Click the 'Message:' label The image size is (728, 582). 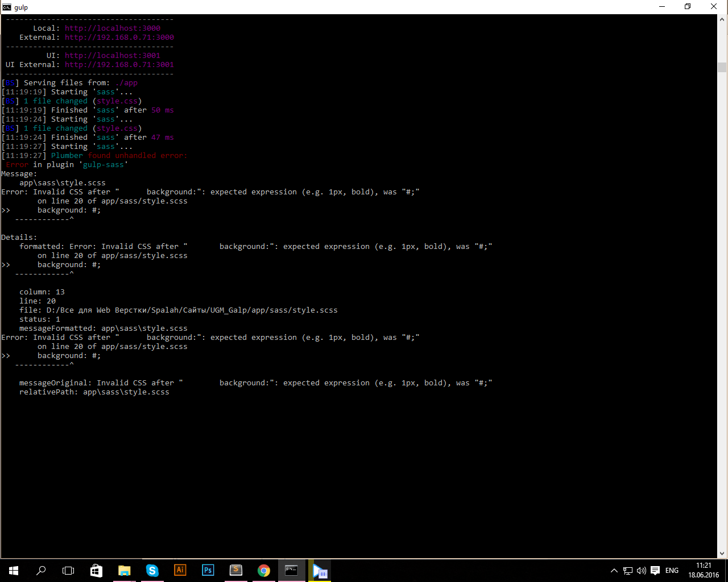pyautogui.click(x=19, y=174)
